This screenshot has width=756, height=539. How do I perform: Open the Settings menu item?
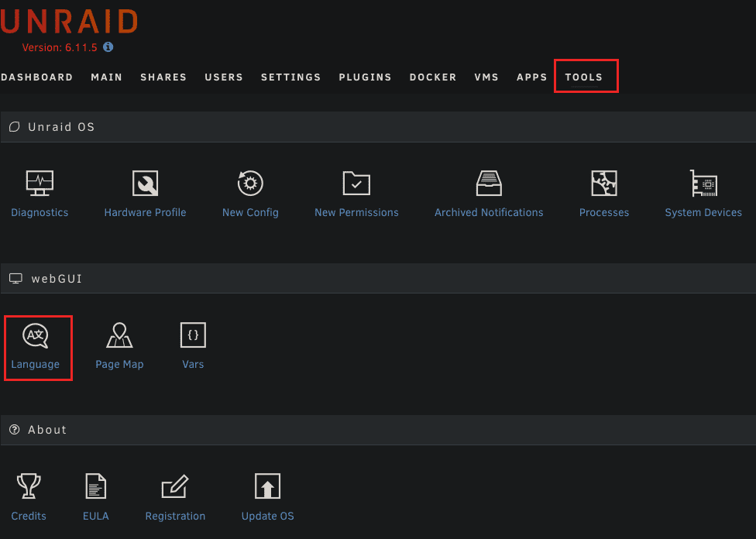[x=290, y=77]
